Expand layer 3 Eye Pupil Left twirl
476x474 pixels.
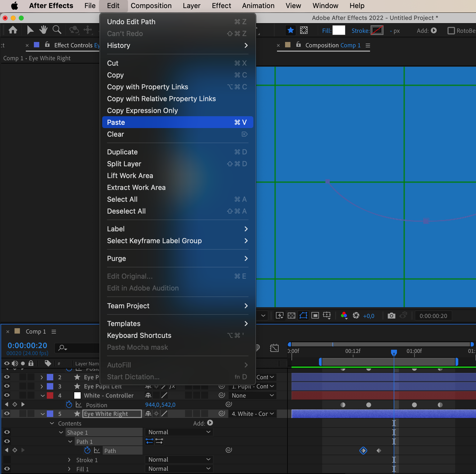click(x=42, y=386)
